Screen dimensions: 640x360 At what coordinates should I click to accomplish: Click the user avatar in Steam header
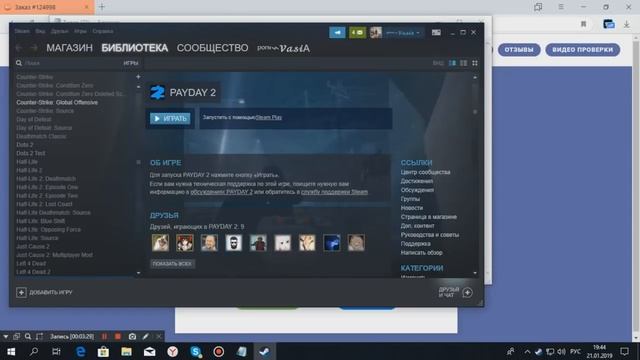point(376,32)
